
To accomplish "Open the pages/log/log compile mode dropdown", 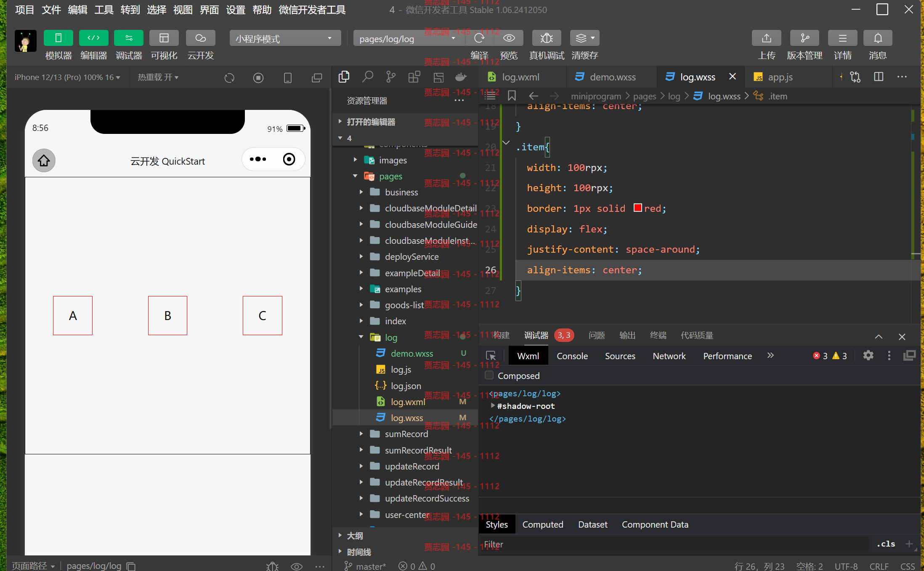I will [x=409, y=38].
